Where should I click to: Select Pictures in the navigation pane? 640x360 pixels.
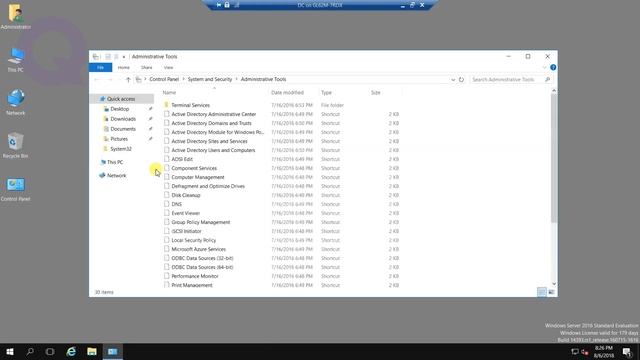click(x=119, y=139)
